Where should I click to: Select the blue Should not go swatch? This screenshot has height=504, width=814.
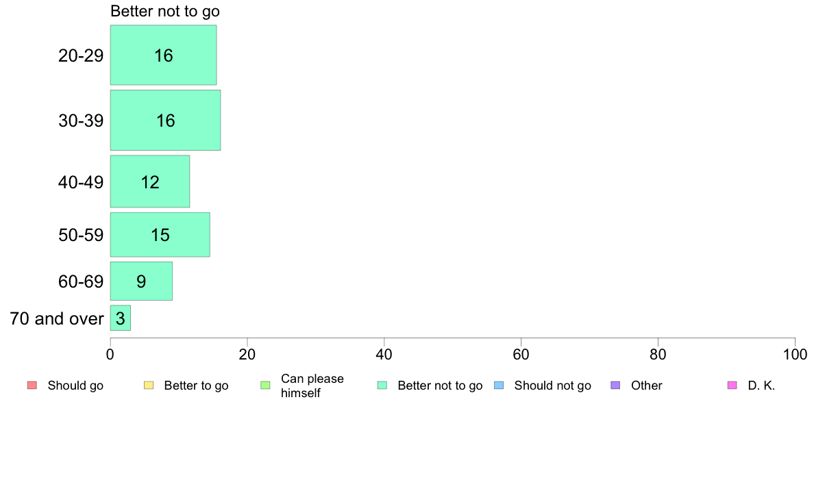[499, 385]
